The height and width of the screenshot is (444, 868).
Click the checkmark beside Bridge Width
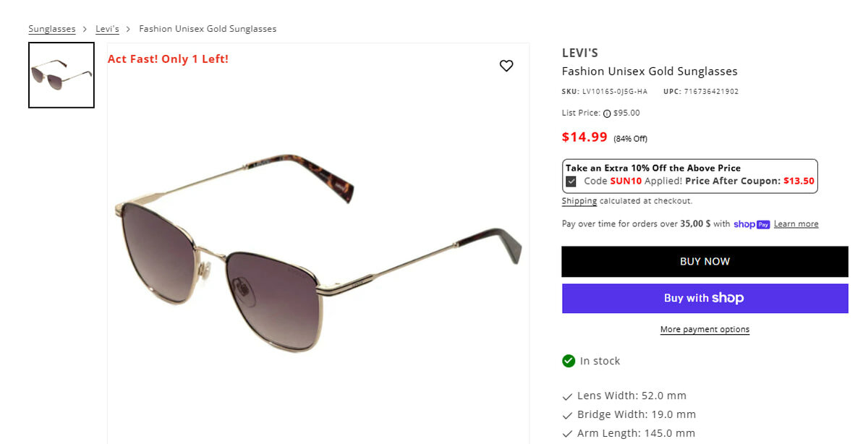[568, 415]
